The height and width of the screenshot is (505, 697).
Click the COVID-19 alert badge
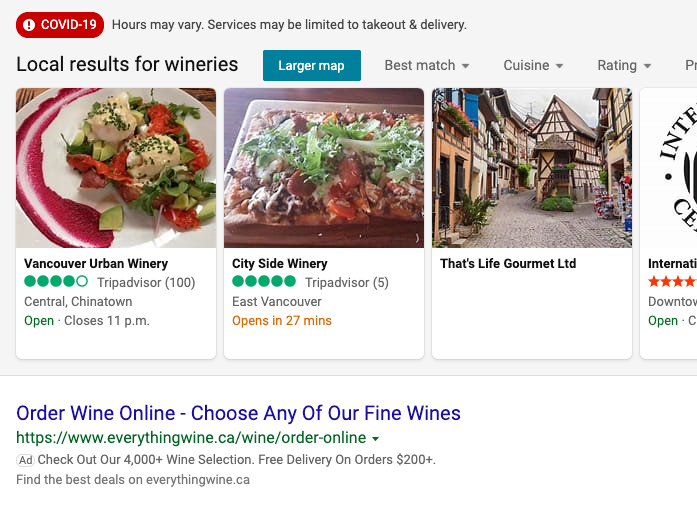(x=60, y=25)
